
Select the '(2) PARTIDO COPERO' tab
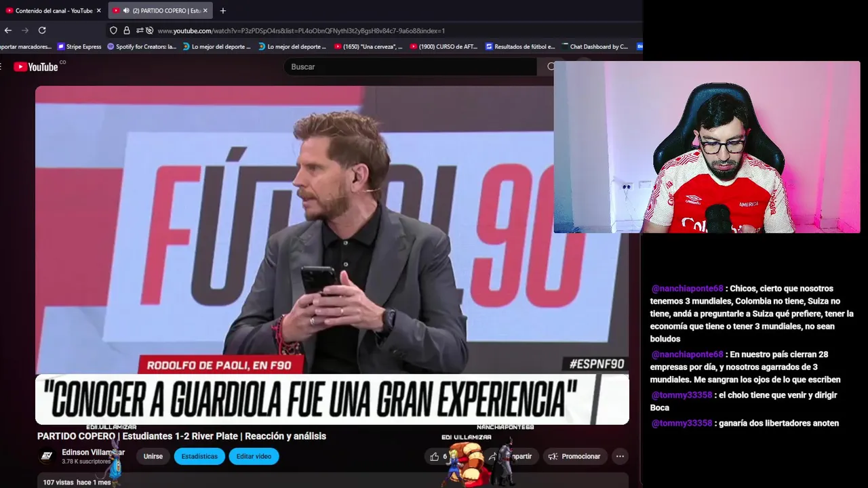pyautogui.click(x=161, y=10)
